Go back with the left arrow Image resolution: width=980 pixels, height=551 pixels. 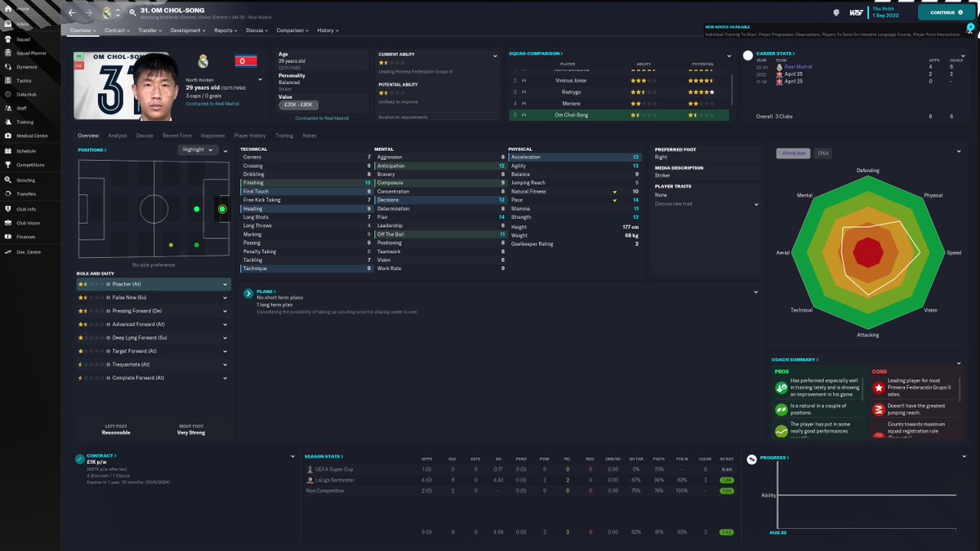pyautogui.click(x=72, y=12)
